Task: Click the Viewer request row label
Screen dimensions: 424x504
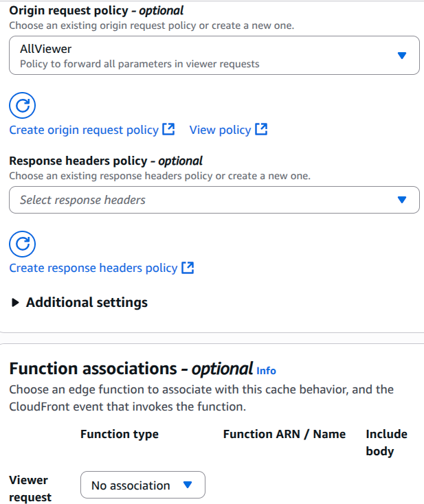Action: (30, 488)
